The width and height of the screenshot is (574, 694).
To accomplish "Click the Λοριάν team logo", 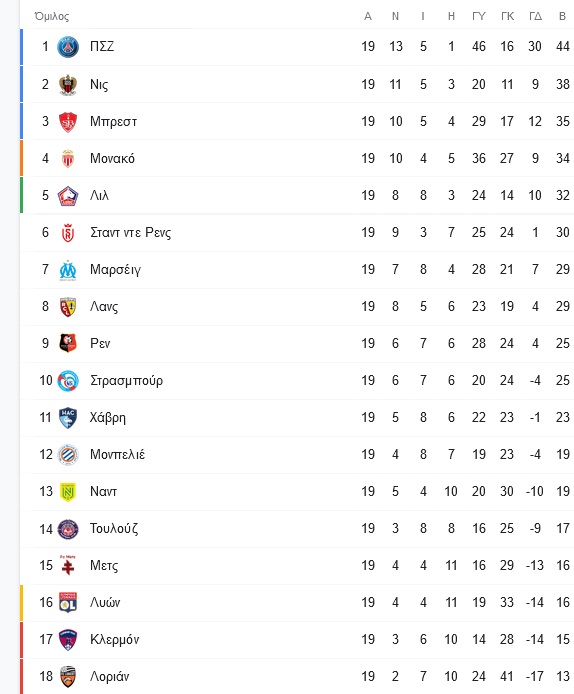I will (68, 676).
